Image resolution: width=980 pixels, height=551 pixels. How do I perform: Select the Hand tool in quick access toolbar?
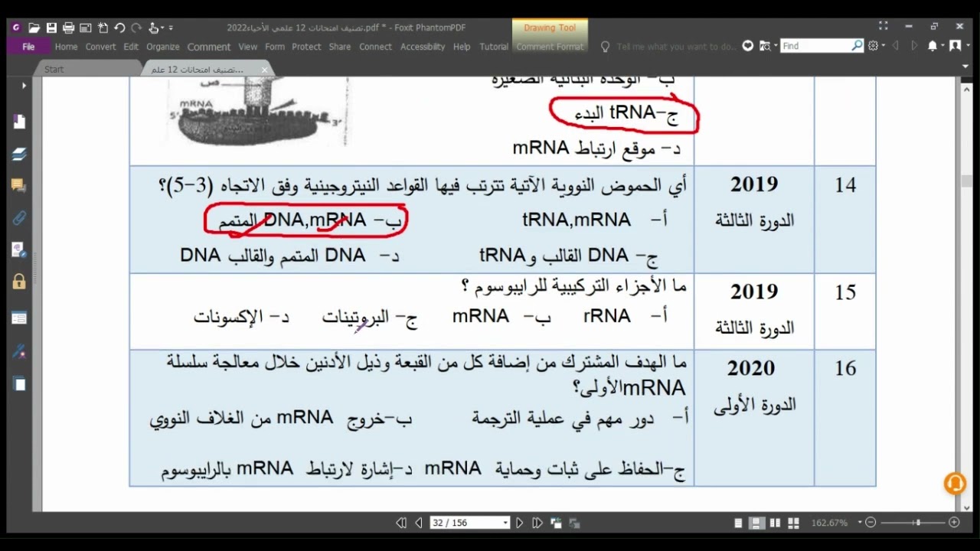[155, 28]
